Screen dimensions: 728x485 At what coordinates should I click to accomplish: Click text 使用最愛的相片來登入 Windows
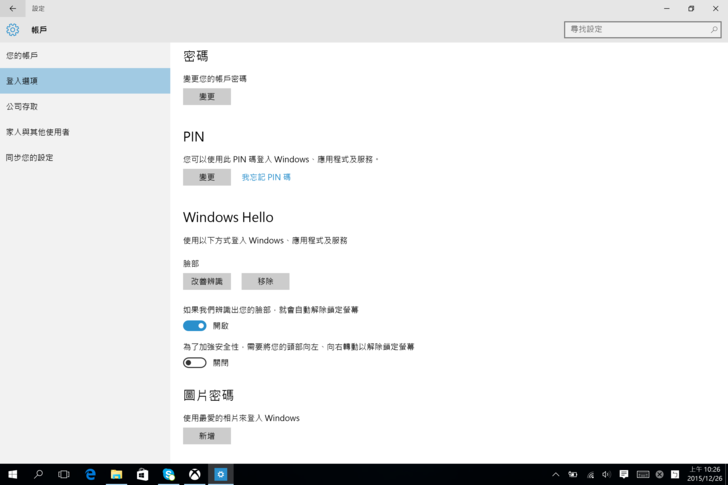241,418
